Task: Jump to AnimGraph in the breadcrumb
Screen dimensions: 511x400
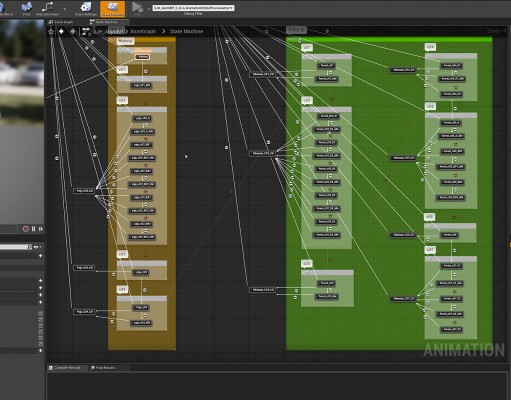Action: pyautogui.click(x=143, y=31)
